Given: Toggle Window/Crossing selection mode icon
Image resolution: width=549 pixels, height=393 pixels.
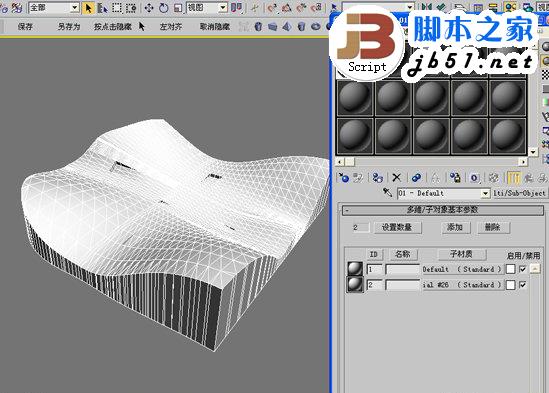Looking at the screenshot, I should 131,8.
